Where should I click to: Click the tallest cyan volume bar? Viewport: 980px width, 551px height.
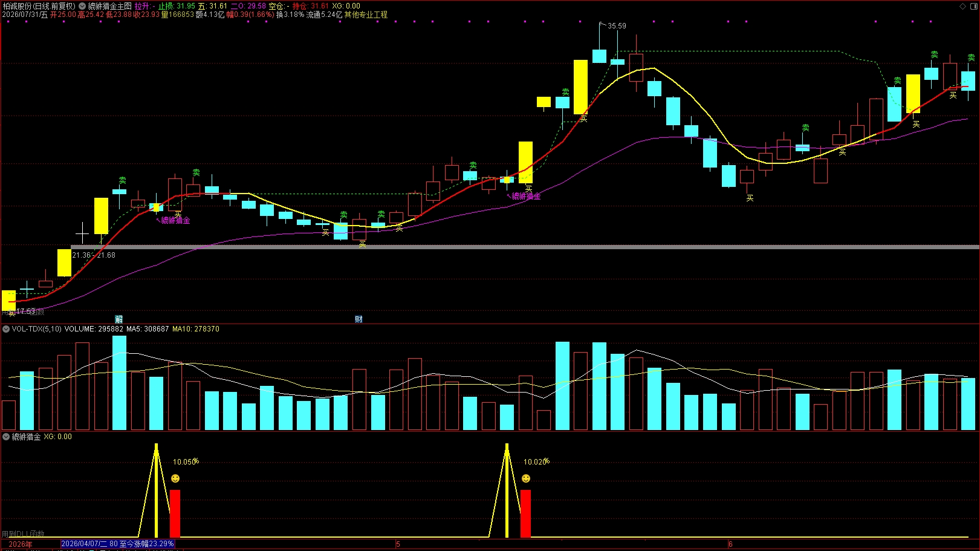coord(119,383)
